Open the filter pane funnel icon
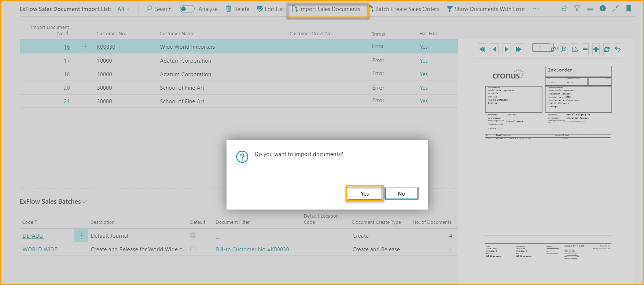 click(x=577, y=8)
